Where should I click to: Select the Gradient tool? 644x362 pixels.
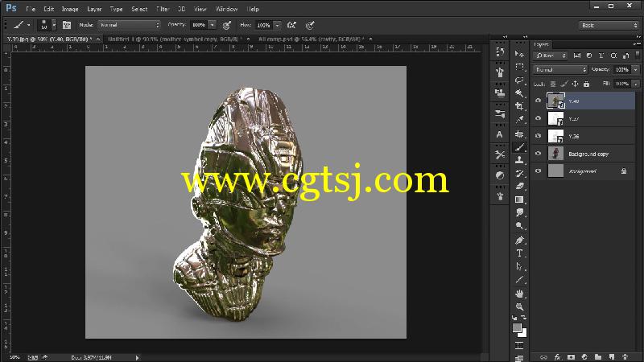[x=519, y=200]
